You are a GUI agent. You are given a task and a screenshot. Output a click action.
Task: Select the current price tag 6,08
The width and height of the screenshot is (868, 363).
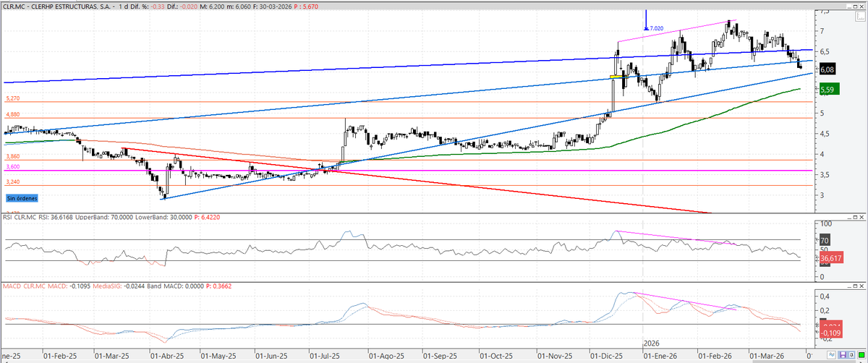(x=828, y=69)
